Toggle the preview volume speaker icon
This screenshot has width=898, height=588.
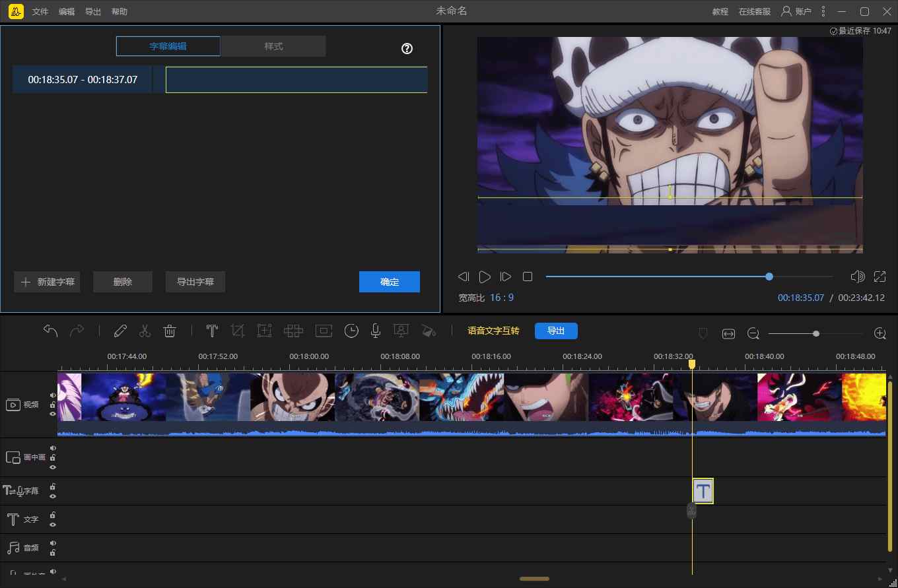[x=858, y=277]
